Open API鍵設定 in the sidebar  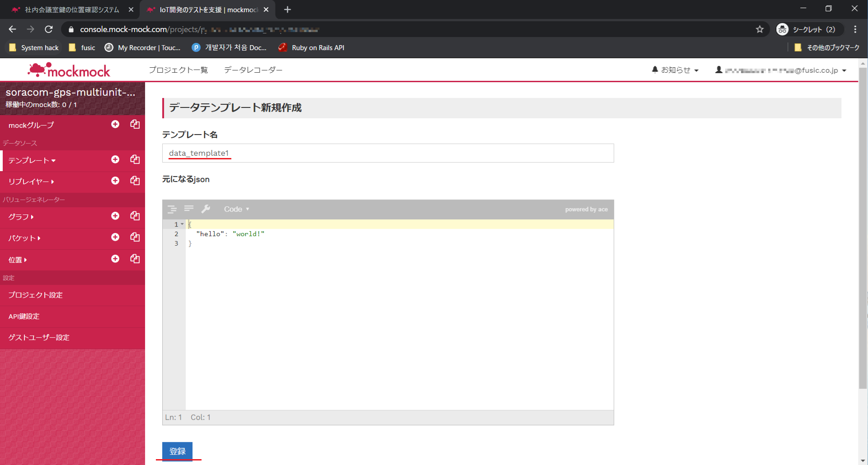24,316
